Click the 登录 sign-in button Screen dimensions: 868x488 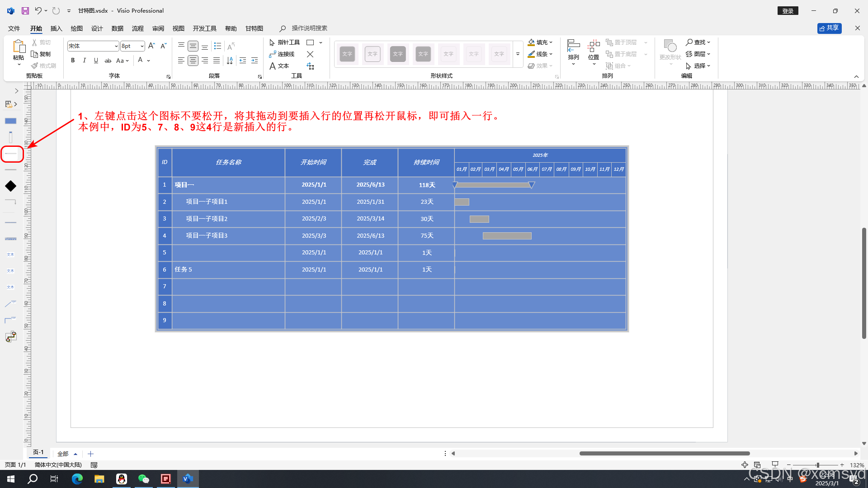(788, 11)
